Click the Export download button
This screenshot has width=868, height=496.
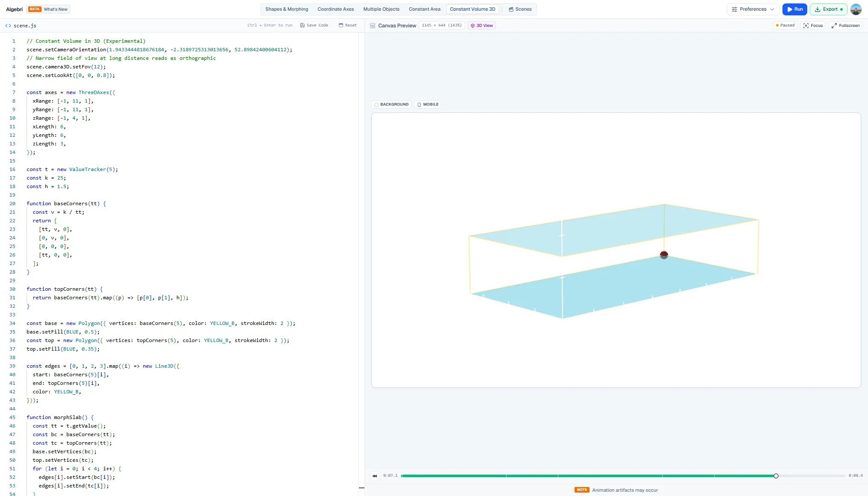[x=829, y=9]
